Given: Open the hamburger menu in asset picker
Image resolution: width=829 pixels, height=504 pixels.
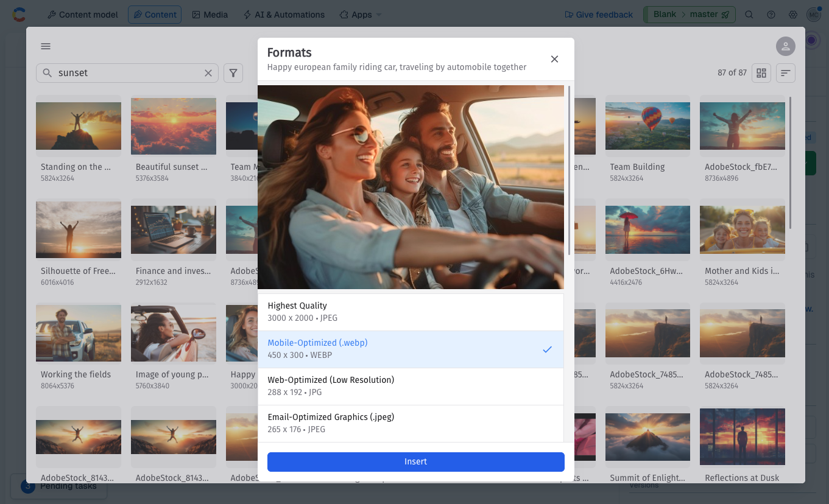Looking at the screenshot, I should (x=46, y=46).
